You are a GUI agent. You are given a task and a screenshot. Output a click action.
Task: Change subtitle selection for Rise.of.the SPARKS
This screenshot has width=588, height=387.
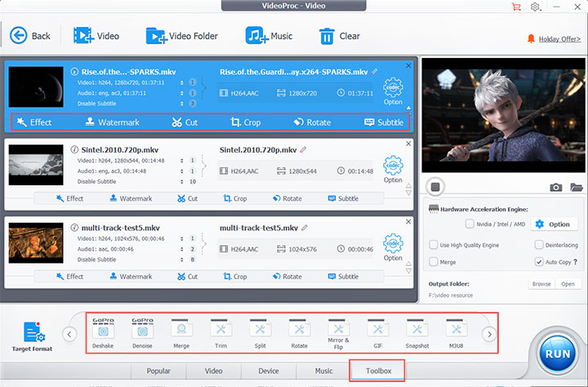(x=182, y=104)
